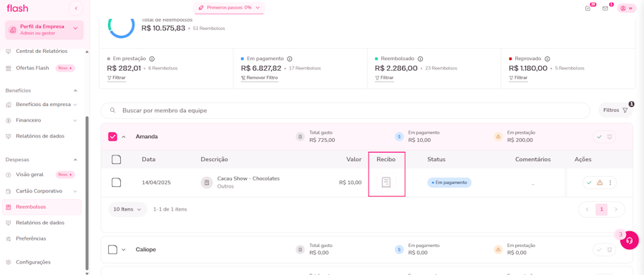Flag the Cacau Show reimbursement with warning icon

pos(600,183)
